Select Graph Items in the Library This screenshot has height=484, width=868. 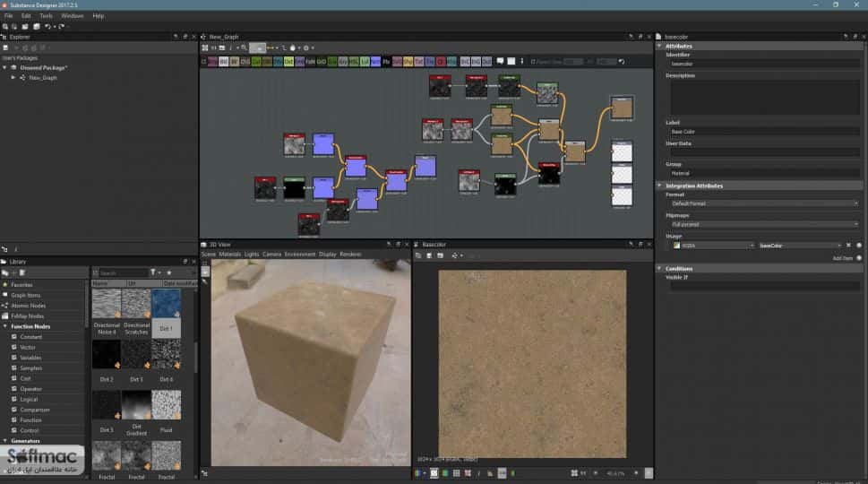(25, 295)
